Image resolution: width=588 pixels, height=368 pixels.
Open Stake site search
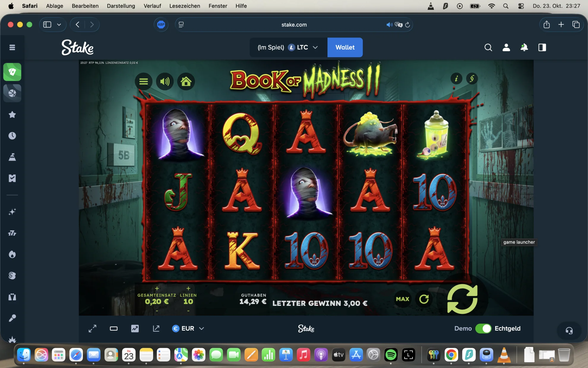pos(488,47)
